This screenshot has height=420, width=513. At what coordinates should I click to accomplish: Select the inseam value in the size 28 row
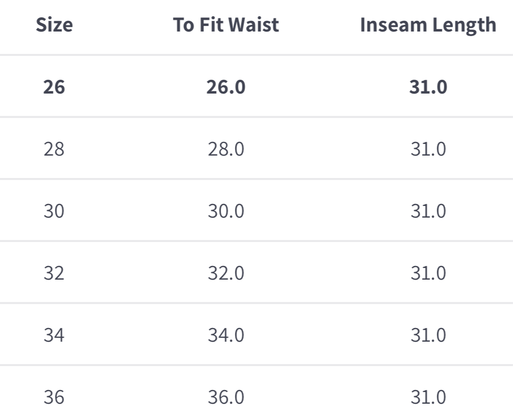pyautogui.click(x=428, y=149)
